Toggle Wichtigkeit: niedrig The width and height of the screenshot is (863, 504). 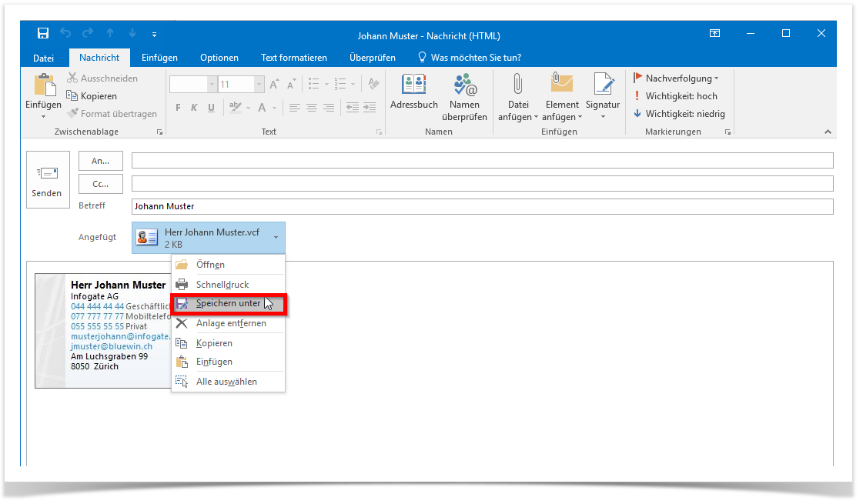(x=679, y=113)
